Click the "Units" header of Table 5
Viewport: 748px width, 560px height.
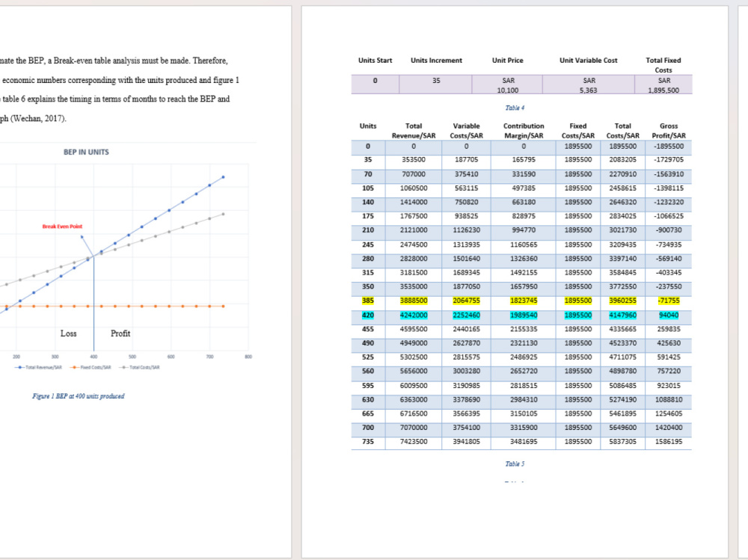click(x=368, y=126)
